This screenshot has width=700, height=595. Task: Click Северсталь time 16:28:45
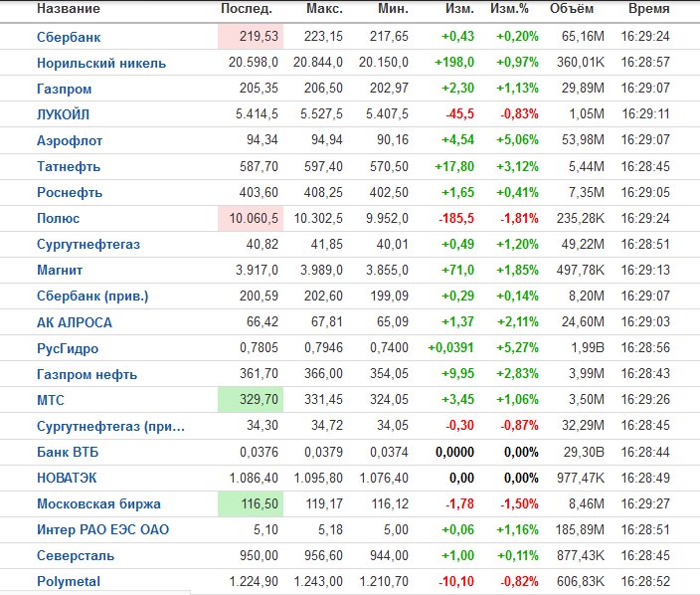[x=645, y=555]
